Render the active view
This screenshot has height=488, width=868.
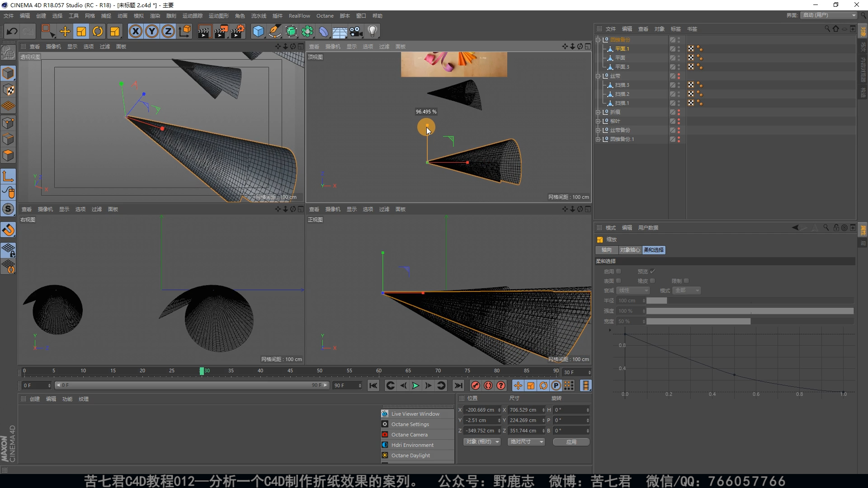(204, 31)
